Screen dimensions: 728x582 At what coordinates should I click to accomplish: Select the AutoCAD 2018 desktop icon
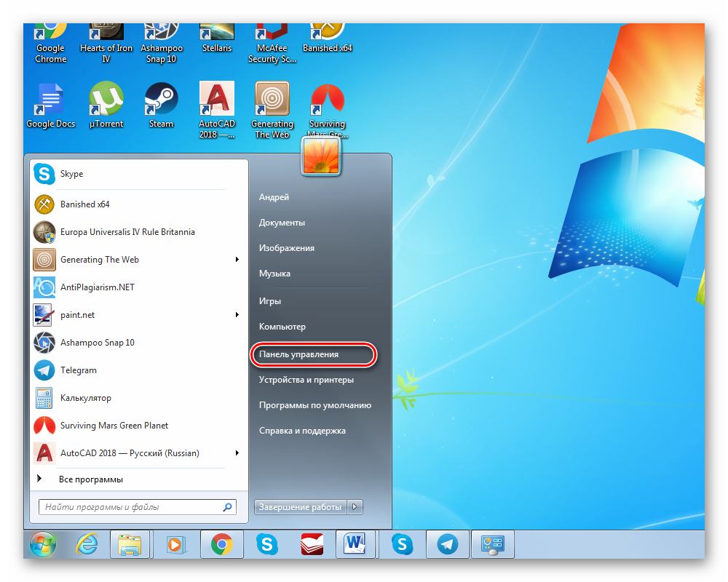(216, 111)
